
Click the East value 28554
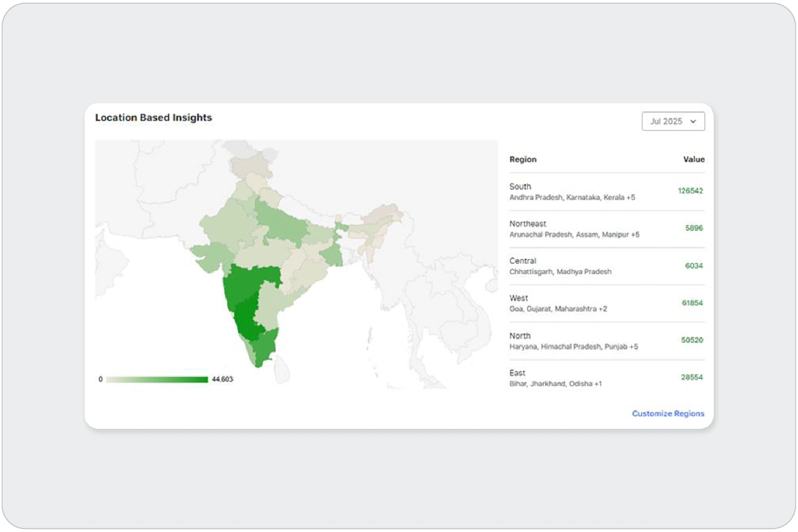click(x=692, y=377)
